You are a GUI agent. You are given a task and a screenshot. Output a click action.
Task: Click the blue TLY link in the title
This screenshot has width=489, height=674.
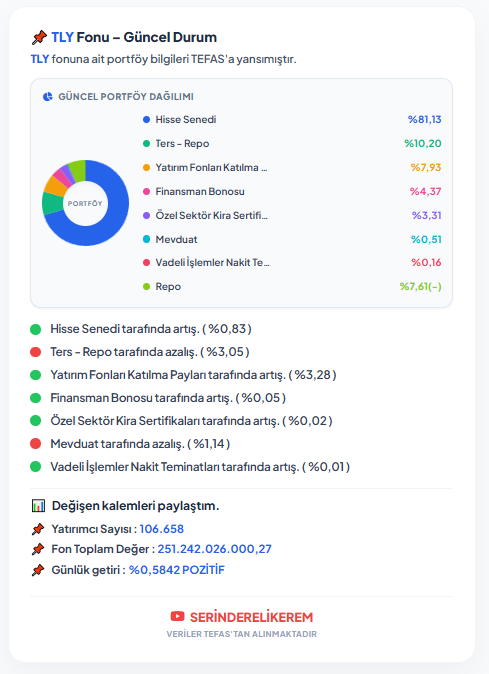coord(62,37)
